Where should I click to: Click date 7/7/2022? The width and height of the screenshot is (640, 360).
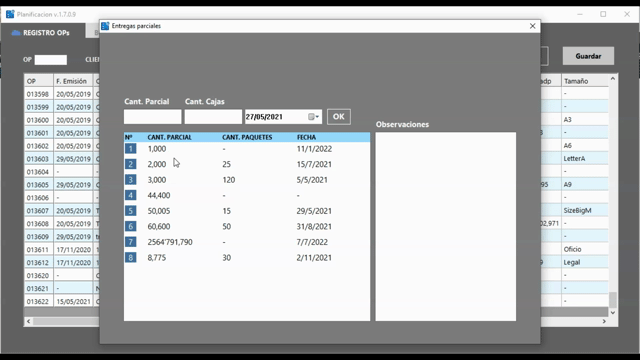point(312,242)
